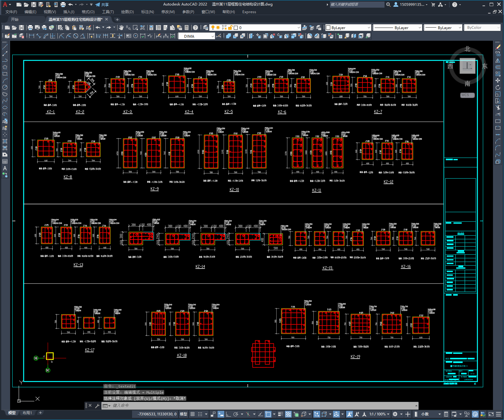
Task: Toggle Ortho mode in status bar
Action: point(228,414)
